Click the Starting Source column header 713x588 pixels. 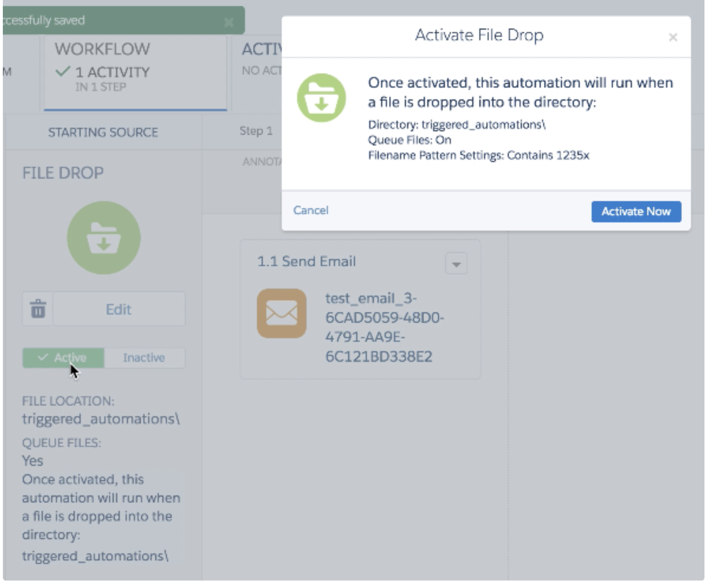pos(103,132)
